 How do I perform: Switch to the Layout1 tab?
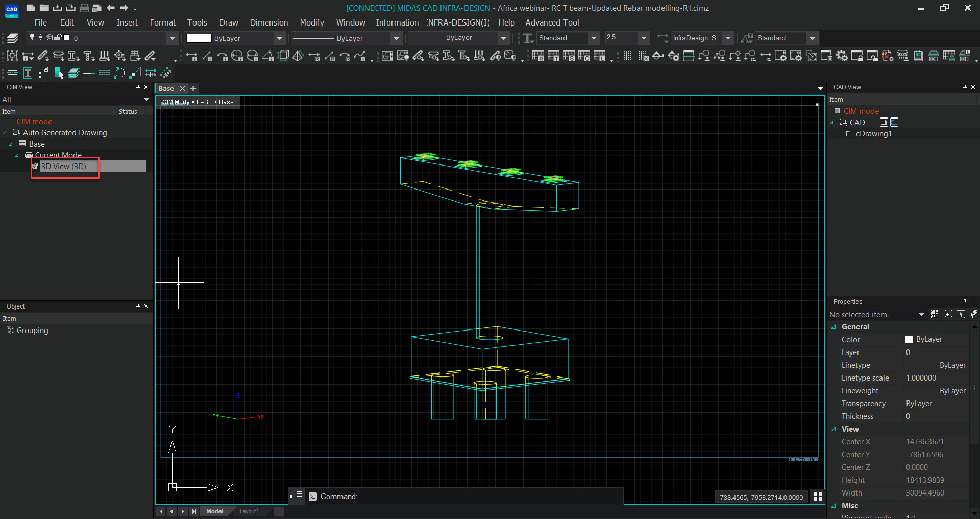[x=249, y=511]
